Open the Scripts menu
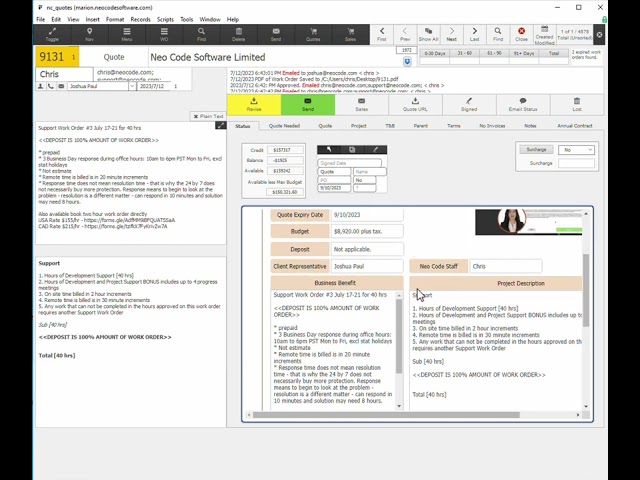The image size is (640, 480). tap(165, 19)
